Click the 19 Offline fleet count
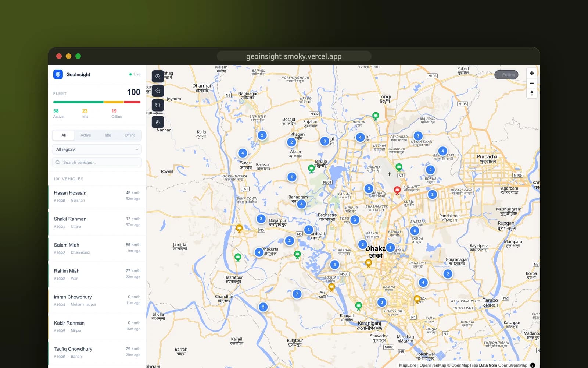Viewport: 588px width, 368px height. pyautogui.click(x=116, y=113)
